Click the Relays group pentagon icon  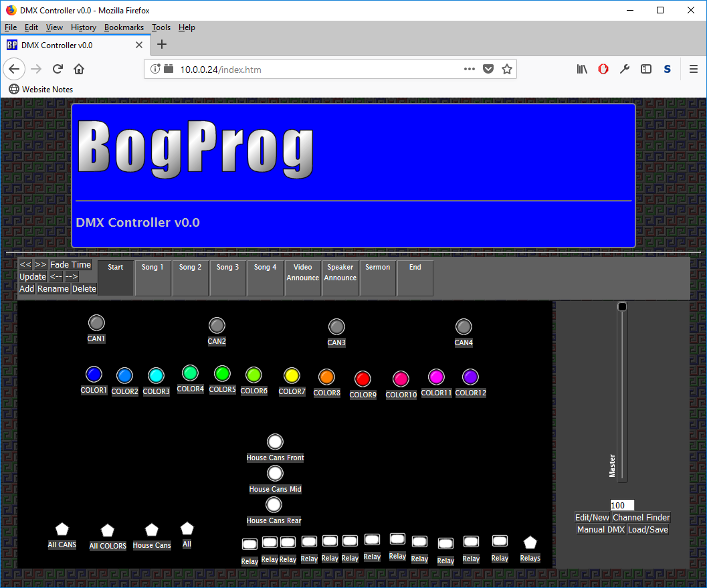(530, 543)
